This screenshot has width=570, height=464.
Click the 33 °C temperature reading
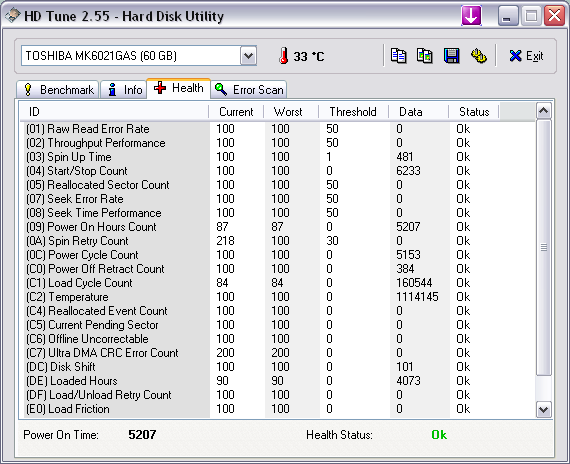click(309, 56)
